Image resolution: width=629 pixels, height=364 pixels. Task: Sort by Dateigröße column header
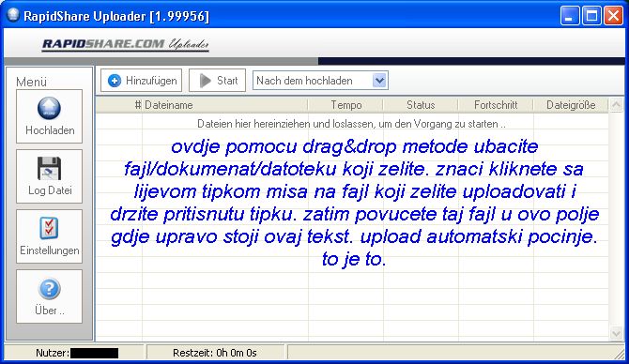pos(571,105)
